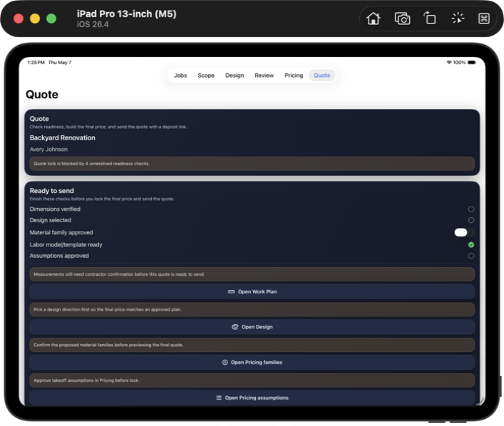504x426 pixels.
Task: Click the simulator spinner action icon
Action: [458, 19]
